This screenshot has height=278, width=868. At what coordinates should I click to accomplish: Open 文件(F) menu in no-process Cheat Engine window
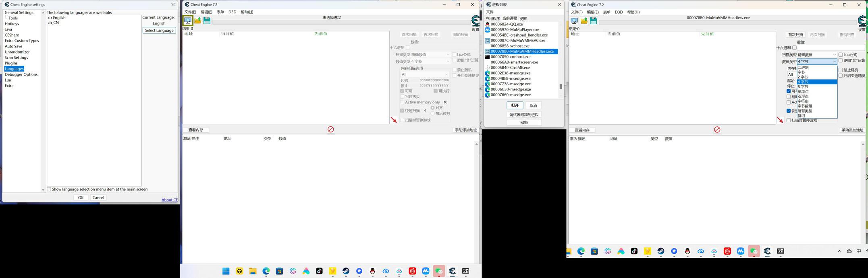190,12
